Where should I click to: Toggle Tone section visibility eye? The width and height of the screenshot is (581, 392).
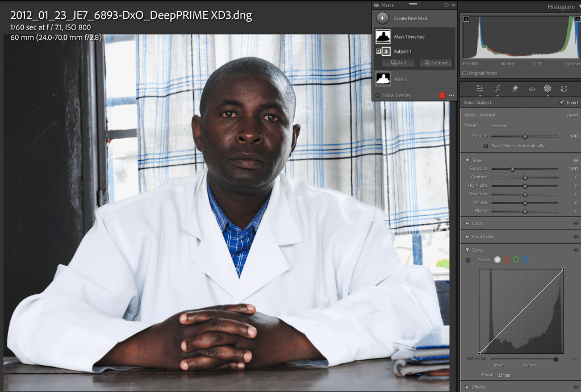tap(576, 160)
